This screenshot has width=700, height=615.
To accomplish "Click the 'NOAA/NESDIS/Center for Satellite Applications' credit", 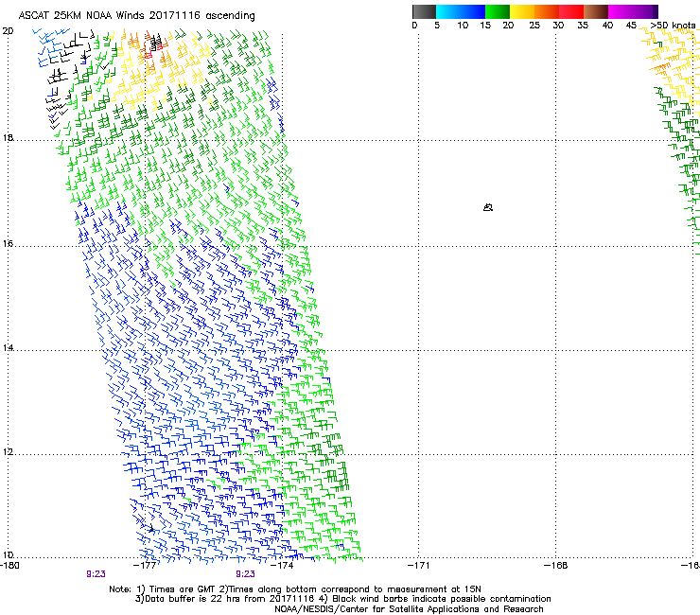I will point(409,609).
